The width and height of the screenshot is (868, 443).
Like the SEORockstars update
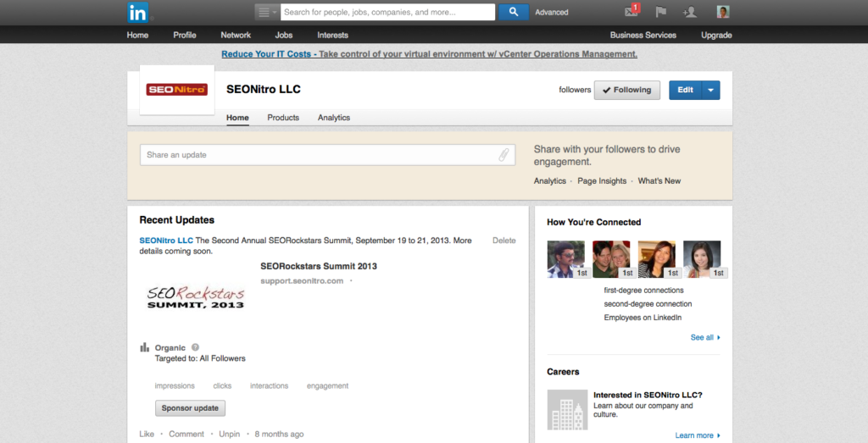point(147,435)
